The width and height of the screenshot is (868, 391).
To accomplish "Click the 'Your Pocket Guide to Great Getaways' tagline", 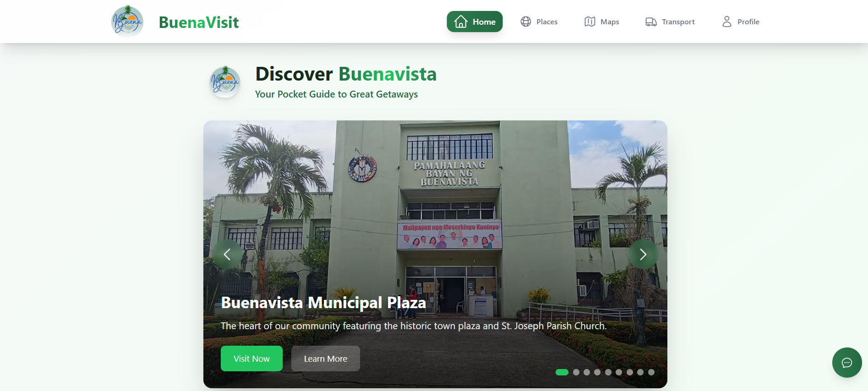I will tap(336, 94).
